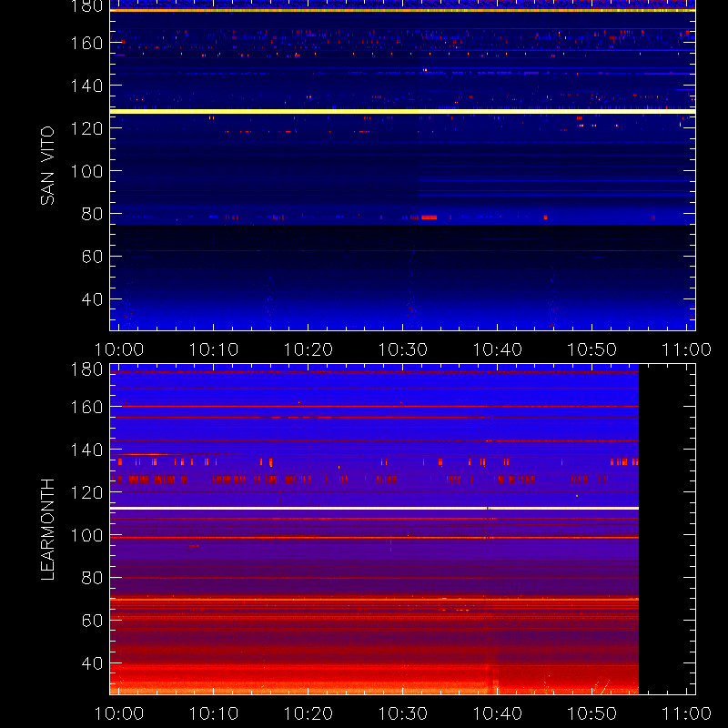Image resolution: width=728 pixels, height=728 pixels.
Task: Select the 100 tick on Learmonth axis
Action: (86, 535)
